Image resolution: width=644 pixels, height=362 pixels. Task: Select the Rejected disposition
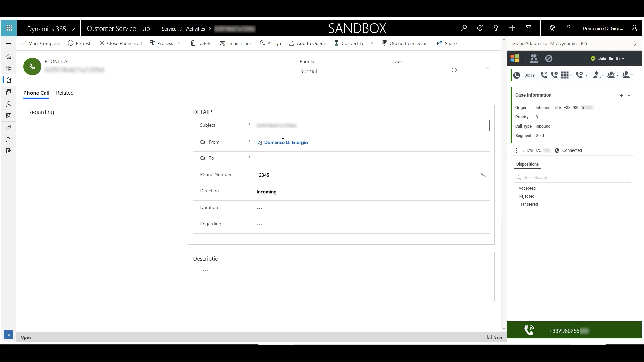[x=526, y=196]
